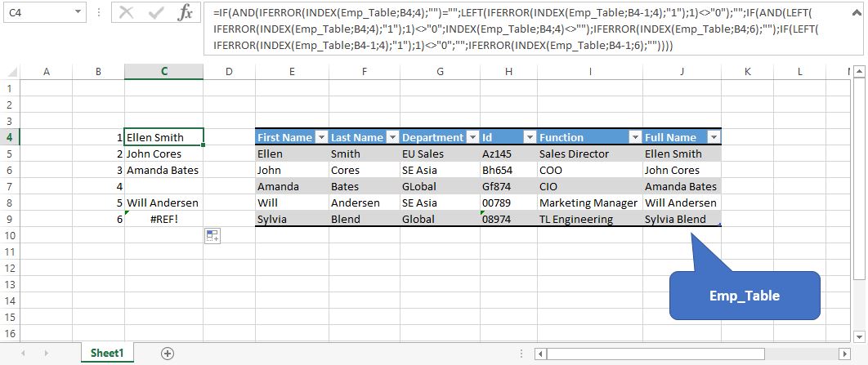The height and width of the screenshot is (365, 868).
Task: Open the Auto Fill Options icon
Action: pyautogui.click(x=212, y=236)
